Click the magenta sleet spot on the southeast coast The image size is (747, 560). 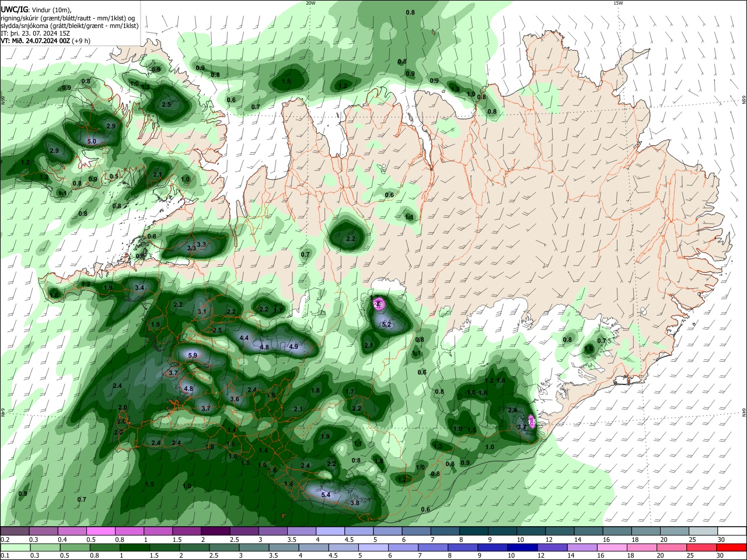[x=532, y=421]
